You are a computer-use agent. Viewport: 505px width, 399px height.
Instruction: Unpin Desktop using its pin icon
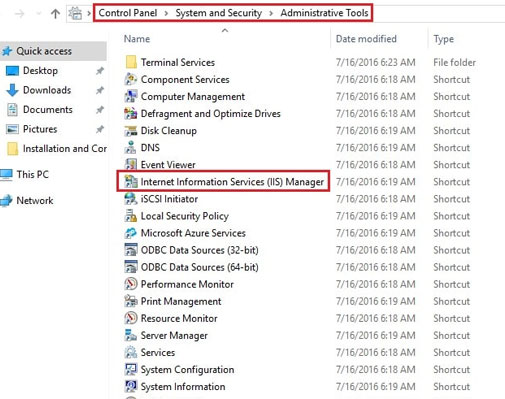(100, 71)
